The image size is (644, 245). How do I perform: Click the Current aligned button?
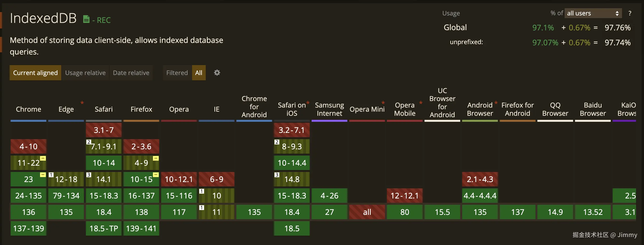(x=35, y=73)
